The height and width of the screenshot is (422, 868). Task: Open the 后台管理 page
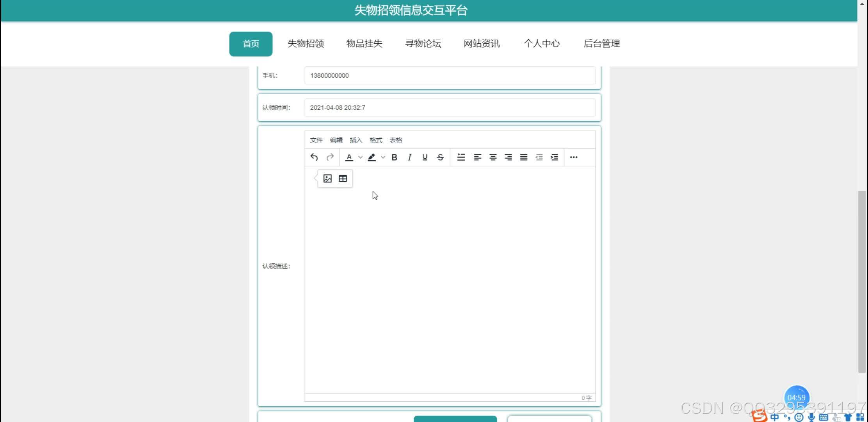pyautogui.click(x=602, y=43)
